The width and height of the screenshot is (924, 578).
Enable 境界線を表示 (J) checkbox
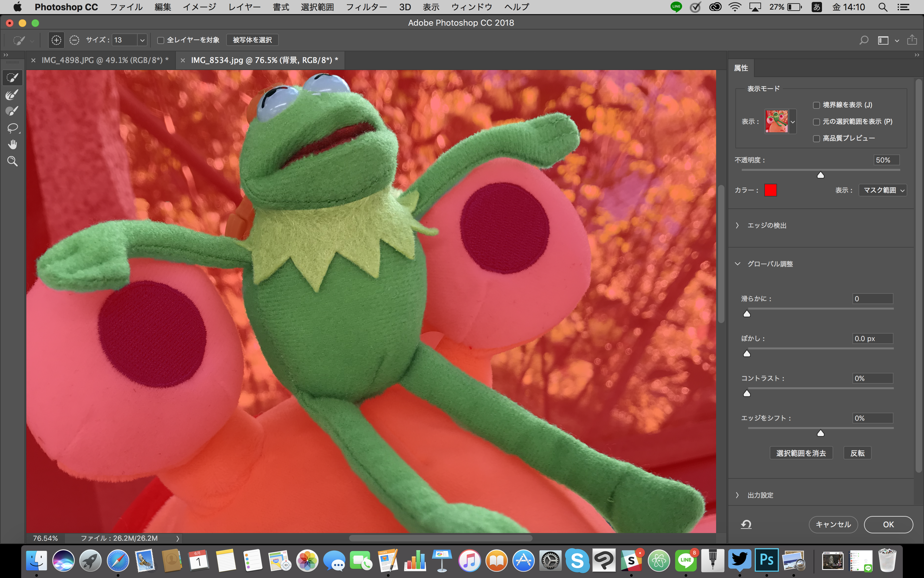point(816,105)
